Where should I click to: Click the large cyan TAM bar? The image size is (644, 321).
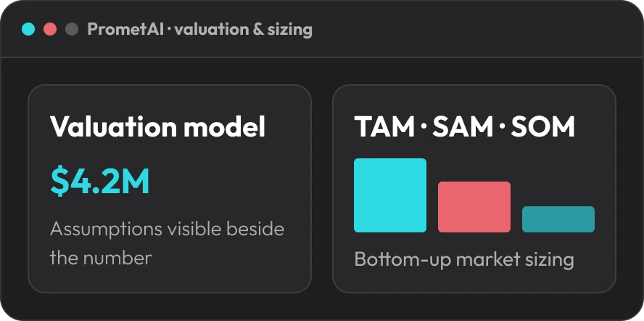(390, 195)
